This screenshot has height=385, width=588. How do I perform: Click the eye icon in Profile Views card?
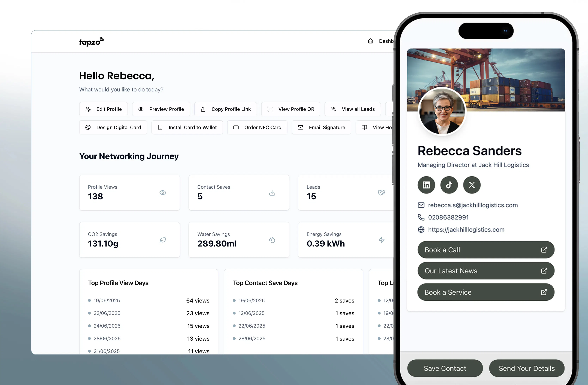pyautogui.click(x=163, y=192)
